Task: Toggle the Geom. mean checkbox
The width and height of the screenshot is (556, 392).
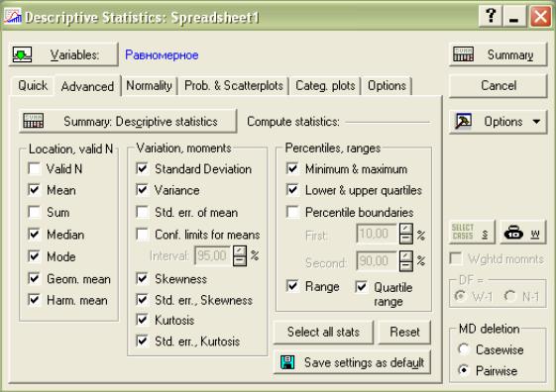Action: point(35,279)
